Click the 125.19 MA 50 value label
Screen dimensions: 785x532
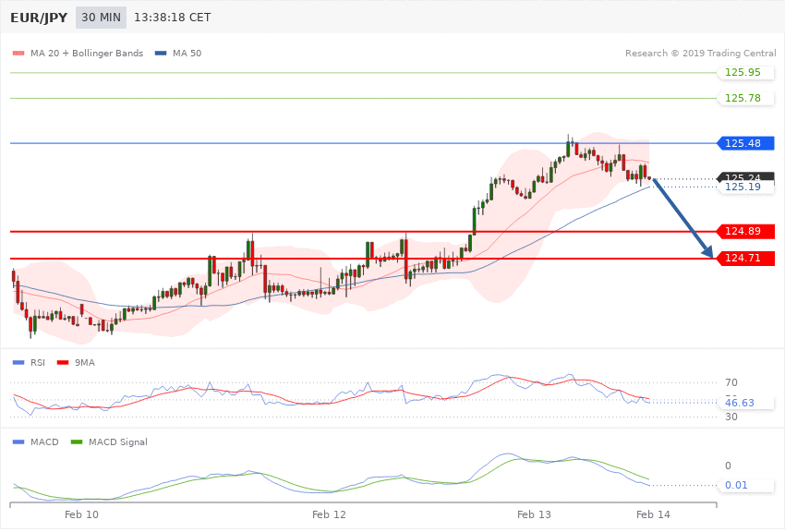coord(746,187)
